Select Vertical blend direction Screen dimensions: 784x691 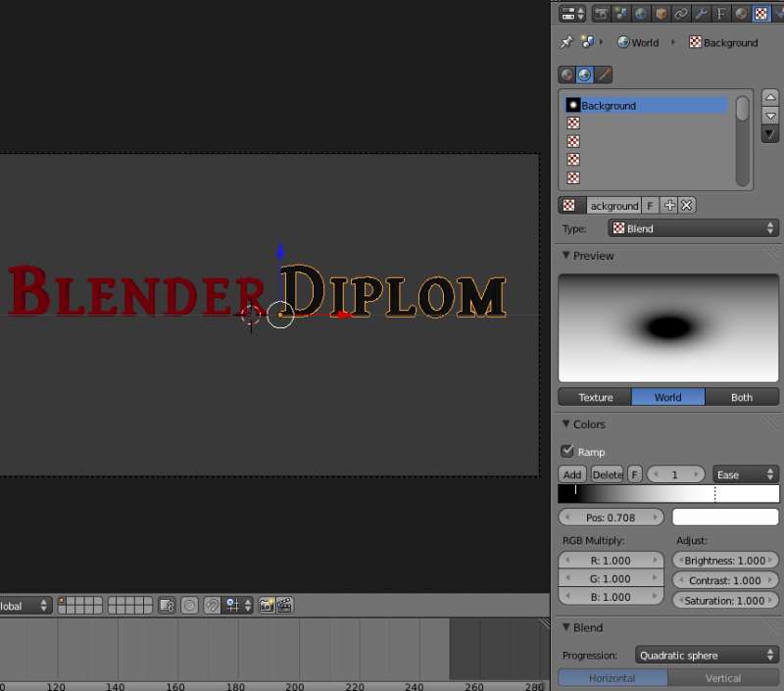723,678
